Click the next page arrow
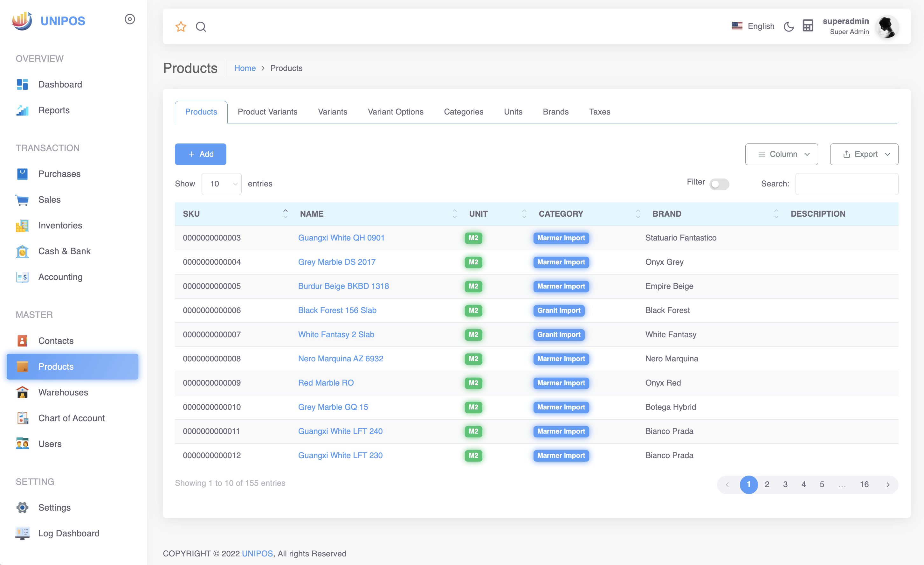This screenshot has width=924, height=565. (x=888, y=484)
